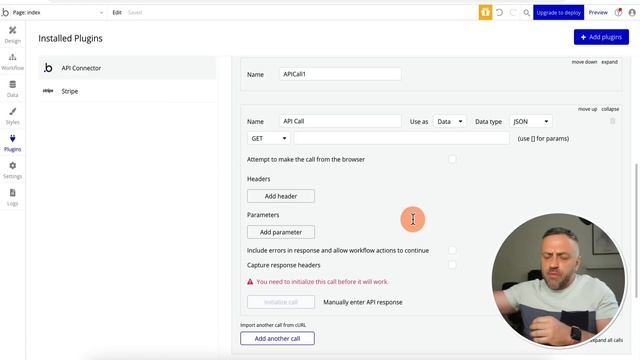The image size is (640, 360).
Task: Click the API Connector plugin logo
Action: tap(48, 68)
